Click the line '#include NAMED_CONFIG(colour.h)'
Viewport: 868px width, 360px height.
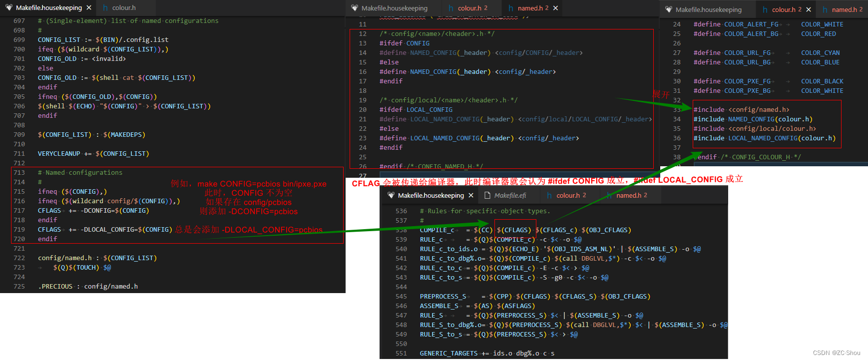[x=753, y=119]
